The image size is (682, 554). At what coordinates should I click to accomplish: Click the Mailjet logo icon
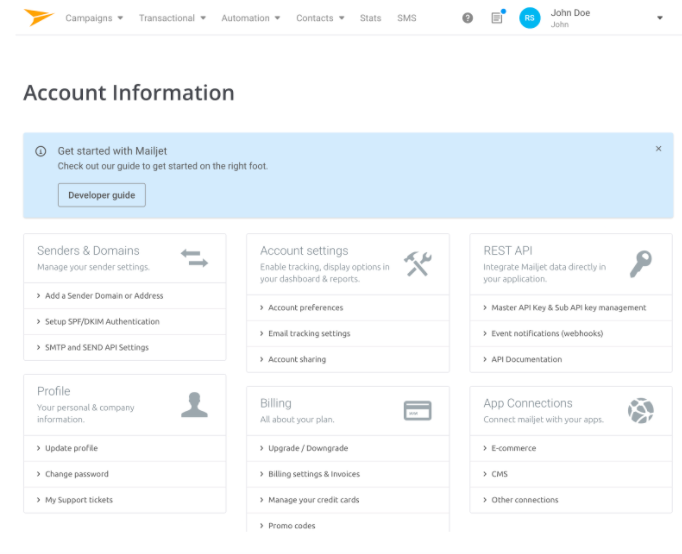click(x=39, y=17)
